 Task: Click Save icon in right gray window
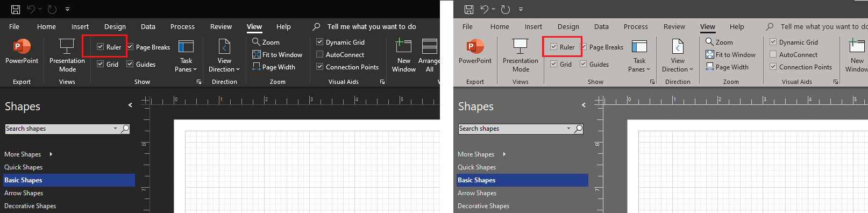(x=469, y=9)
